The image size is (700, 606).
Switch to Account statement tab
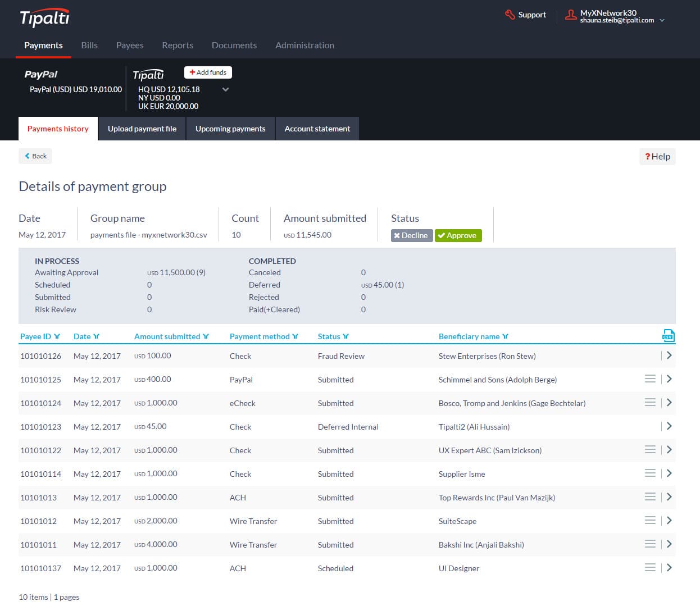(317, 129)
